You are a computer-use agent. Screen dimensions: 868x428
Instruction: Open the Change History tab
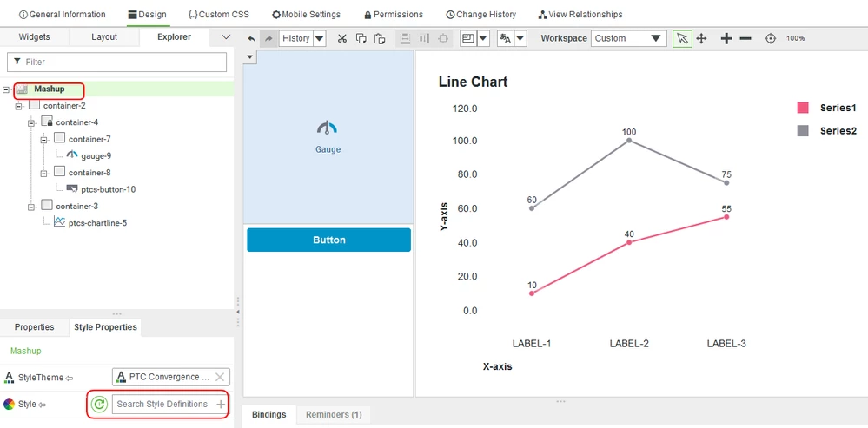(x=480, y=15)
